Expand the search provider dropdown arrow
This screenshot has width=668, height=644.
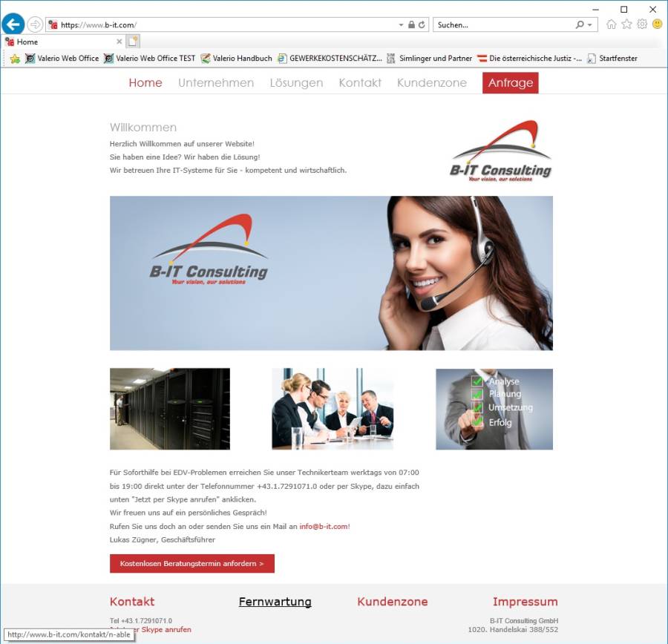[591, 24]
